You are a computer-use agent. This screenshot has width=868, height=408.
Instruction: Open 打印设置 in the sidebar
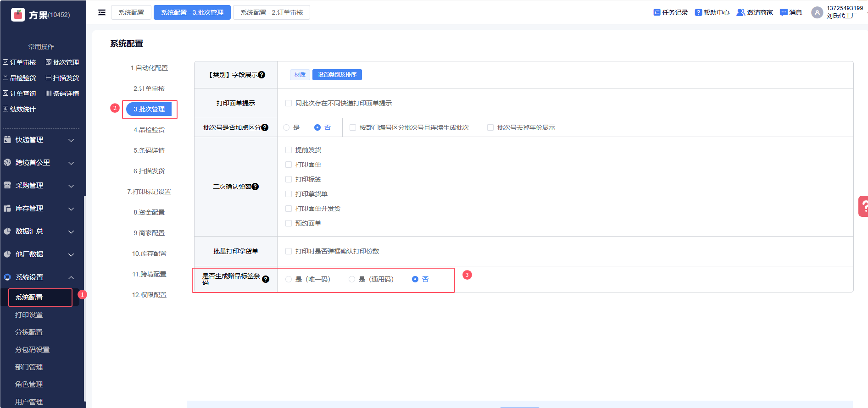pos(29,315)
